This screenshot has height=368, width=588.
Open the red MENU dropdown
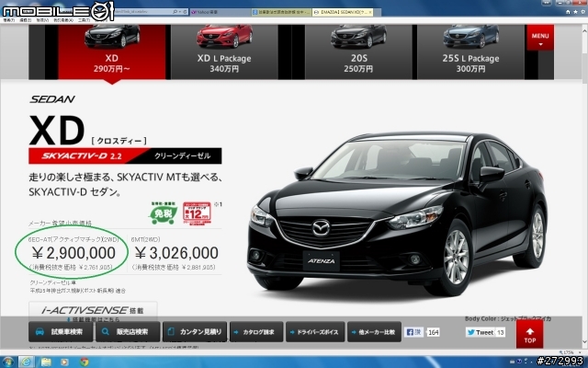(540, 38)
